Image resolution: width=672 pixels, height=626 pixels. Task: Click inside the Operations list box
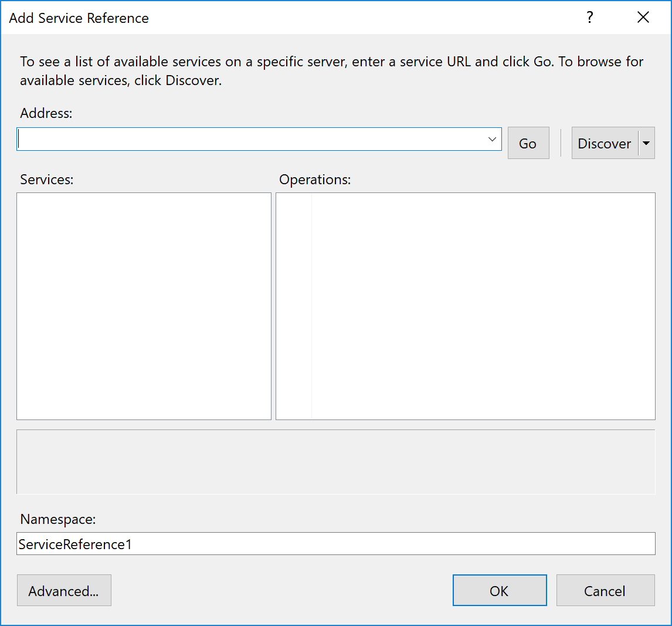click(x=466, y=306)
